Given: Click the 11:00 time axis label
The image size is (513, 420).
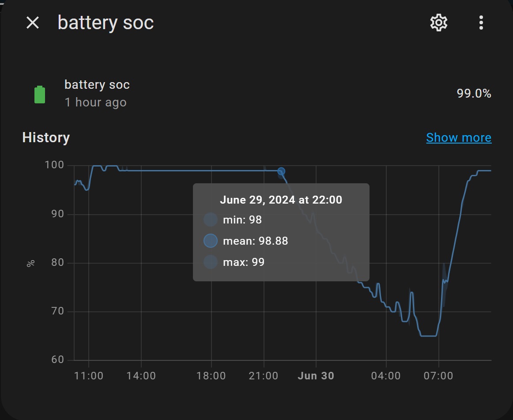Looking at the screenshot, I should [x=89, y=376].
